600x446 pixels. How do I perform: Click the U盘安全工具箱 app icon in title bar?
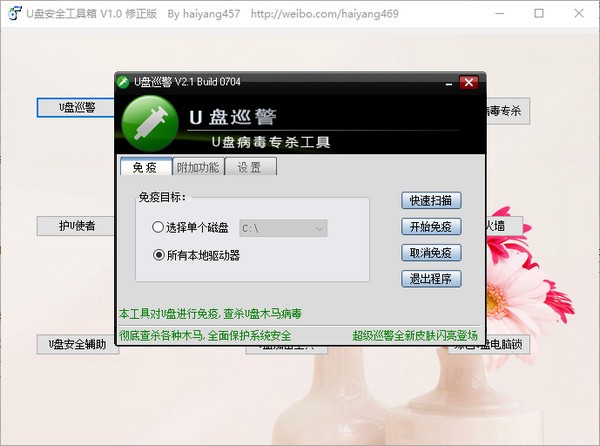[15, 15]
